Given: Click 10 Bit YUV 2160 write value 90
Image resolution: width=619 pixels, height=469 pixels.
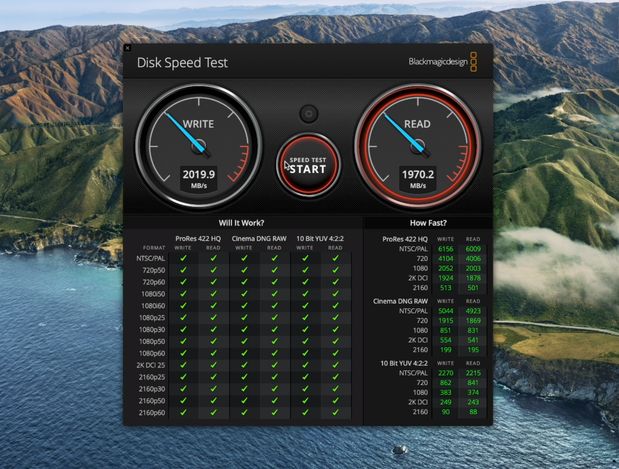Looking at the screenshot, I should tap(446, 412).
